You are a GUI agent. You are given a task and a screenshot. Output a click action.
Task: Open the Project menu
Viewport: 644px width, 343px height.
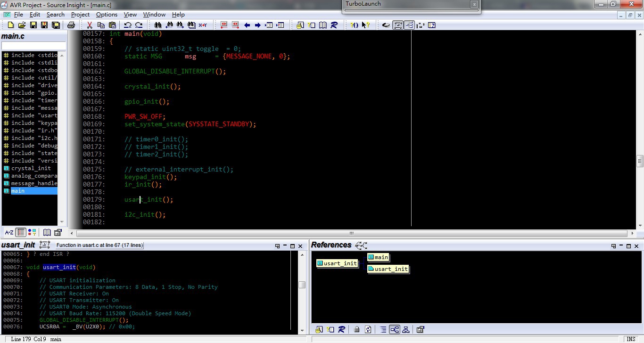click(80, 15)
